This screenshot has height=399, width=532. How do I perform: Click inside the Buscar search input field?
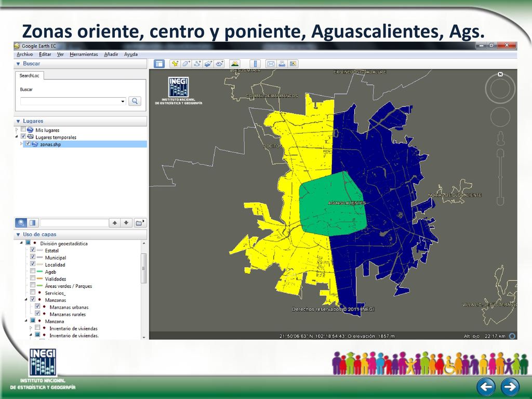70,101
